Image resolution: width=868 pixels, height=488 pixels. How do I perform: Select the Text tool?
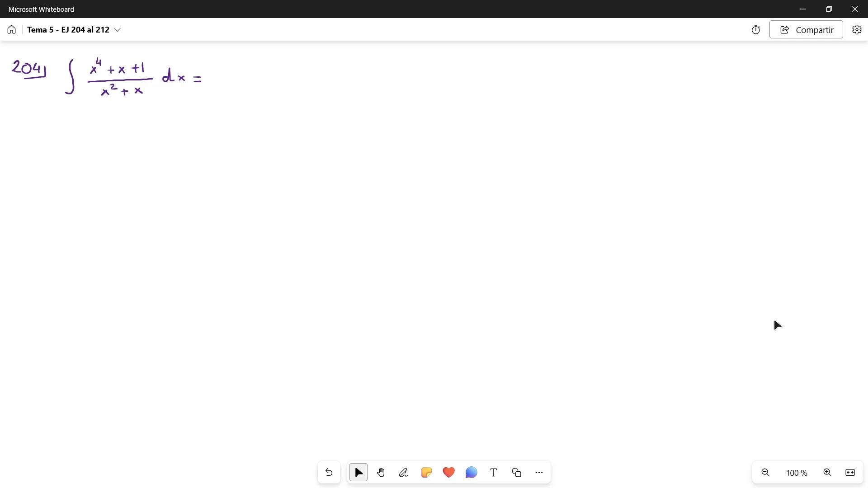[x=494, y=473]
